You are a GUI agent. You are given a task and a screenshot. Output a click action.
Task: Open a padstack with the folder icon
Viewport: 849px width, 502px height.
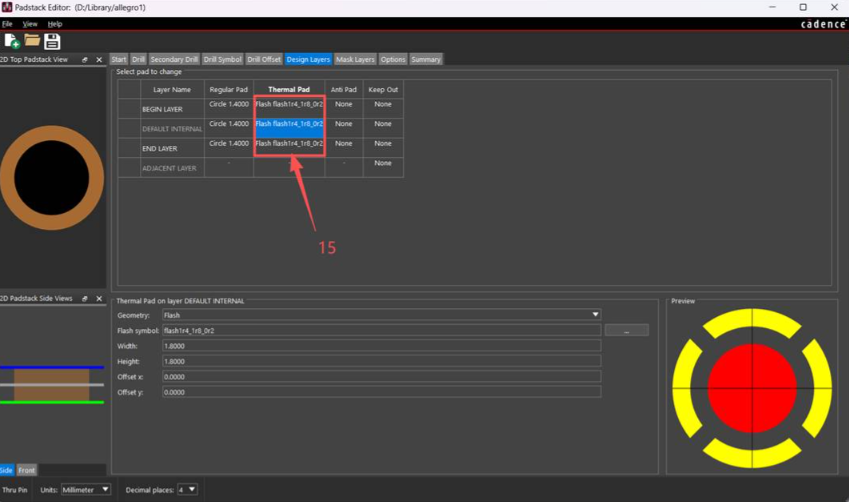tap(32, 40)
